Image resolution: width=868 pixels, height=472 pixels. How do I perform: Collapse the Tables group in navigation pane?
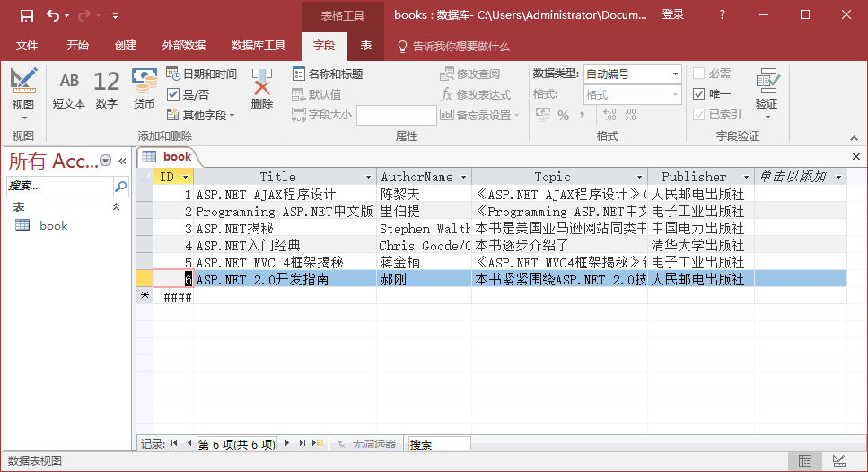click(x=115, y=207)
